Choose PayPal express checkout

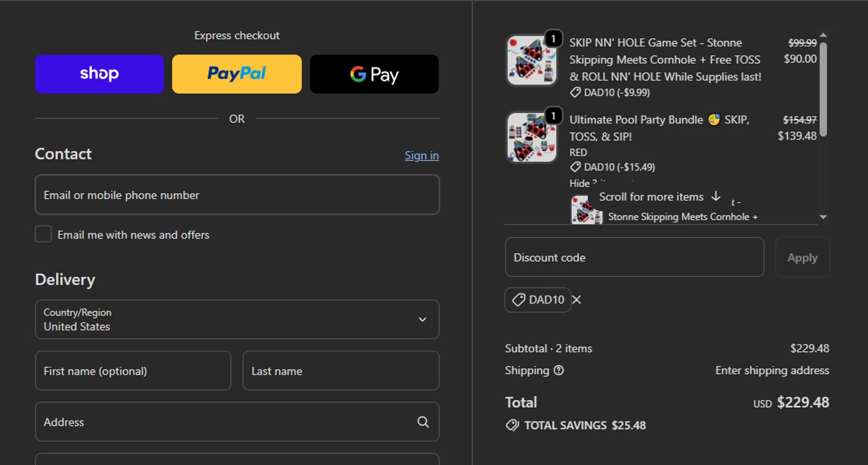point(237,74)
